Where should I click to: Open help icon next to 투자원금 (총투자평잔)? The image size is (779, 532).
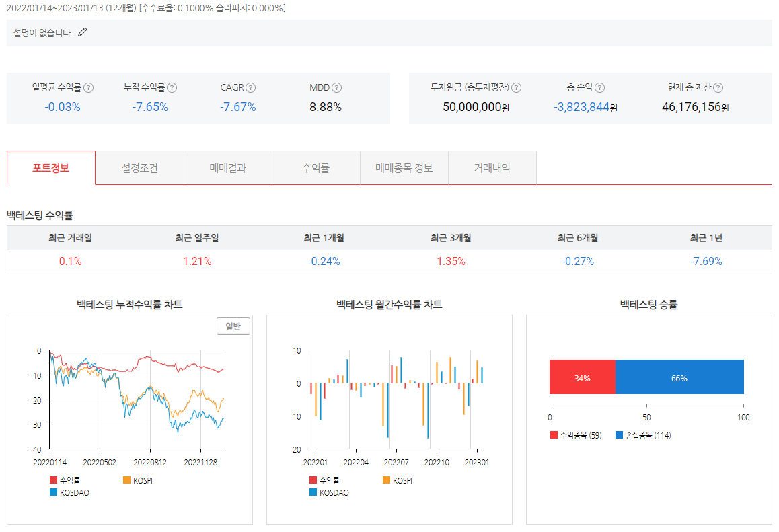click(517, 88)
